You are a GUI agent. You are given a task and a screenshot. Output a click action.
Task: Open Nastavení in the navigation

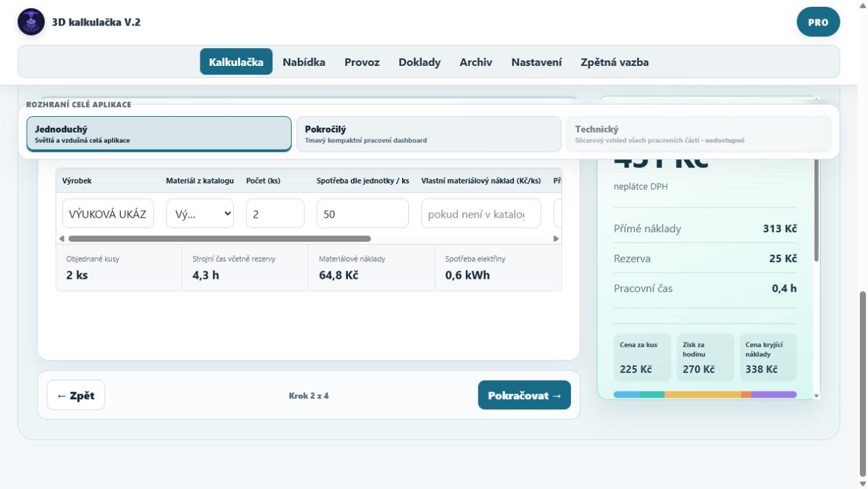pos(537,62)
